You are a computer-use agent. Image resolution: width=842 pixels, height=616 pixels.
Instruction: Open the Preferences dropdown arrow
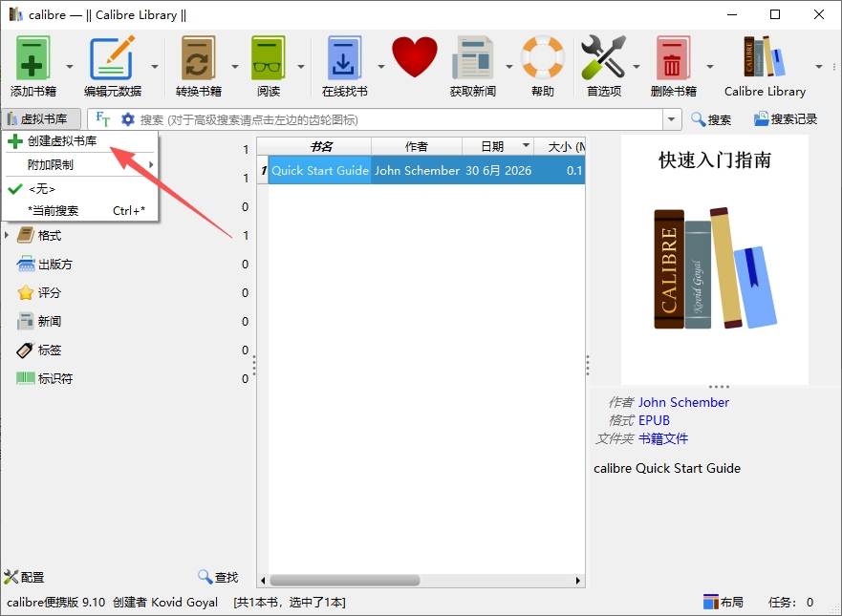pyautogui.click(x=637, y=67)
